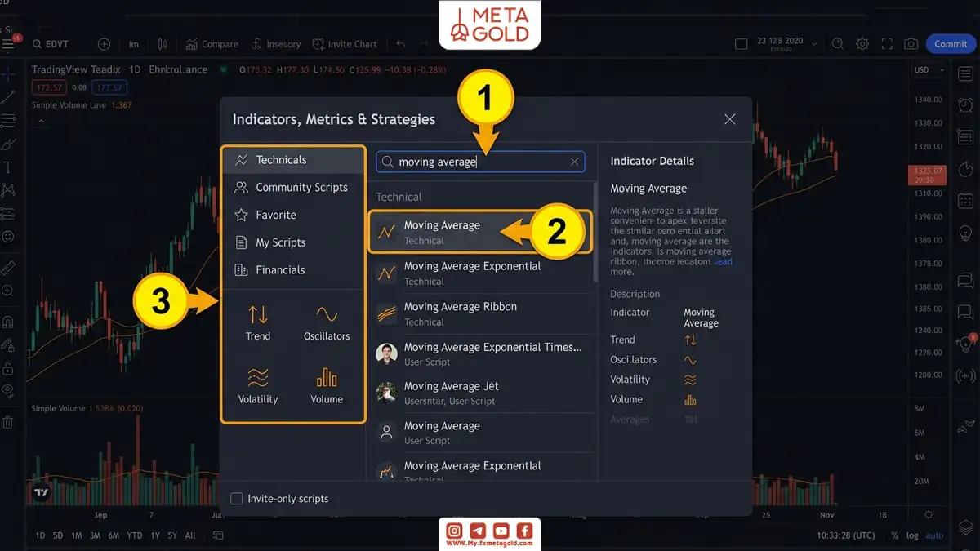Select the Volume filter icon

[x=327, y=384]
